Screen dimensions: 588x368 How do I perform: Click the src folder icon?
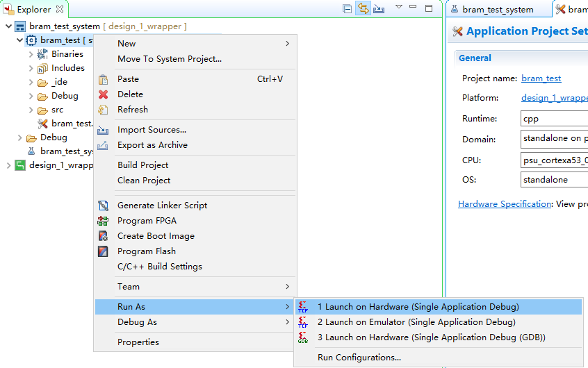42,110
